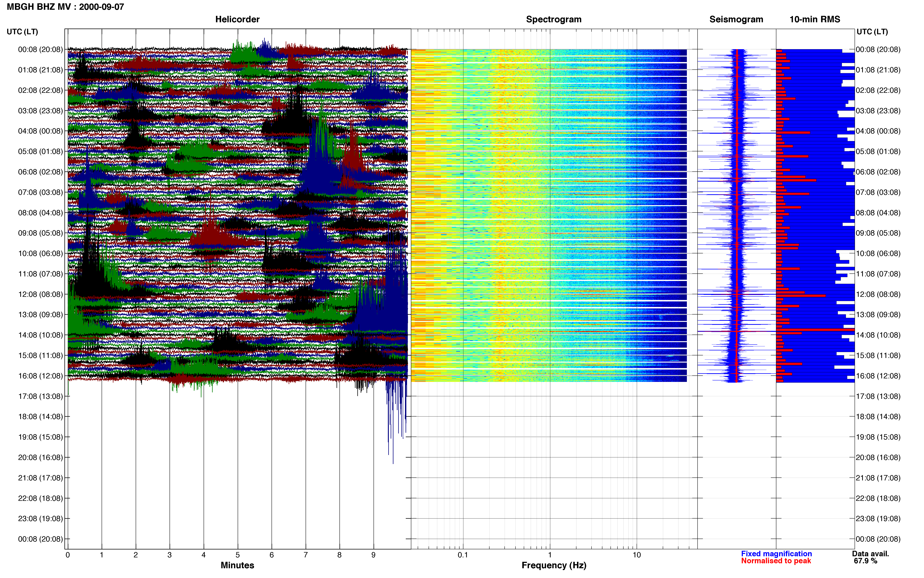Click the right 'UTC (LT)' axis label
The height and width of the screenshot is (578, 924).
pyautogui.click(x=872, y=32)
